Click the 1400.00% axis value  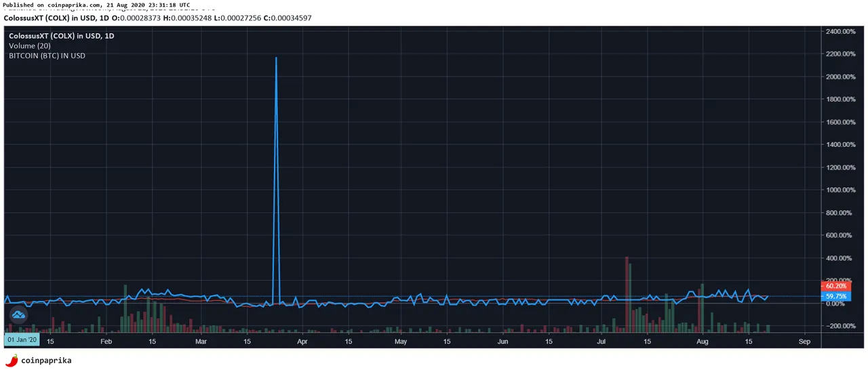(841, 144)
